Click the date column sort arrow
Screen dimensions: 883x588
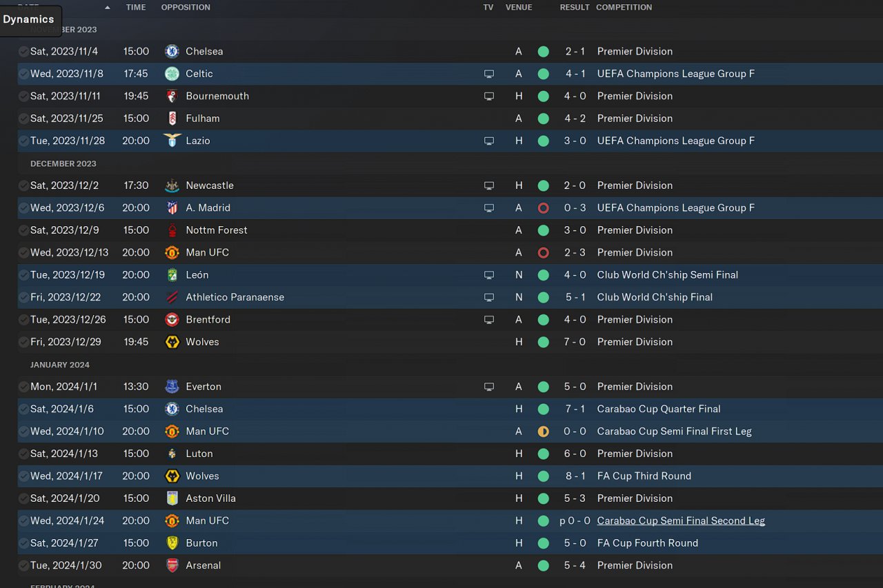(107, 8)
